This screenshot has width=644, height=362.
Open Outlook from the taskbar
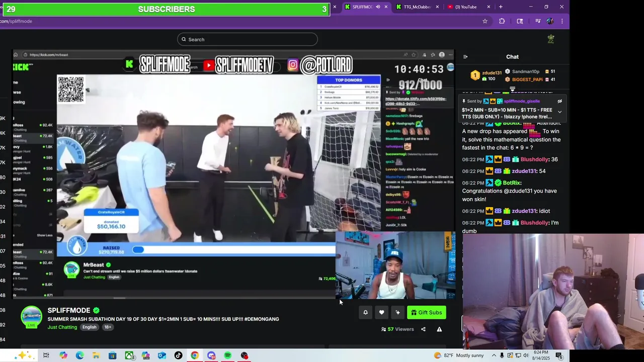click(x=162, y=355)
